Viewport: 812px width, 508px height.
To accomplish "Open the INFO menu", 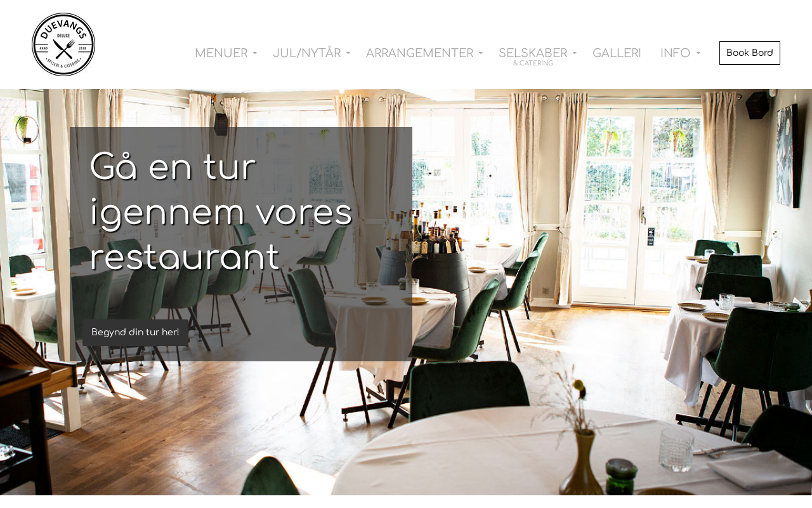I will 675,53.
